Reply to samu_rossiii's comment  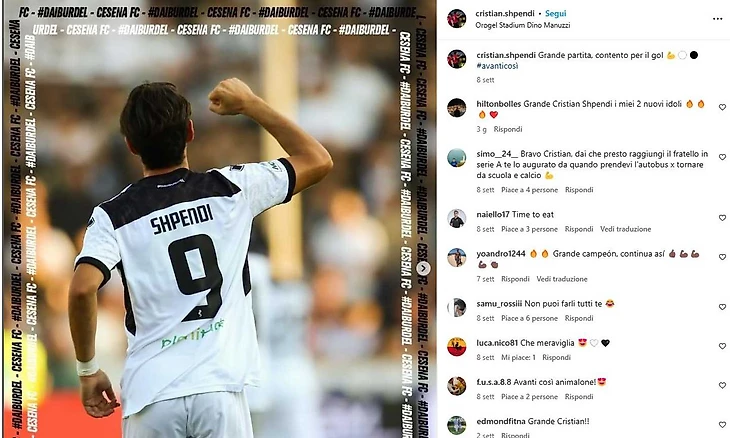pyautogui.click(x=579, y=318)
